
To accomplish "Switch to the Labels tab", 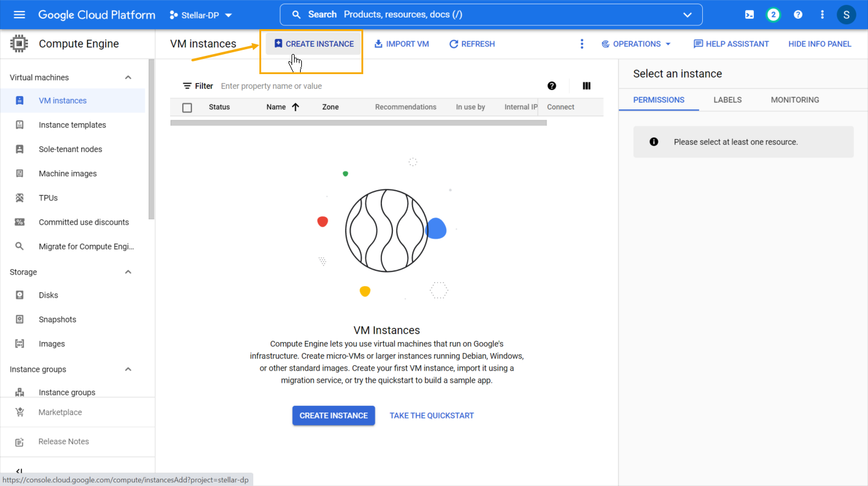I will (727, 100).
